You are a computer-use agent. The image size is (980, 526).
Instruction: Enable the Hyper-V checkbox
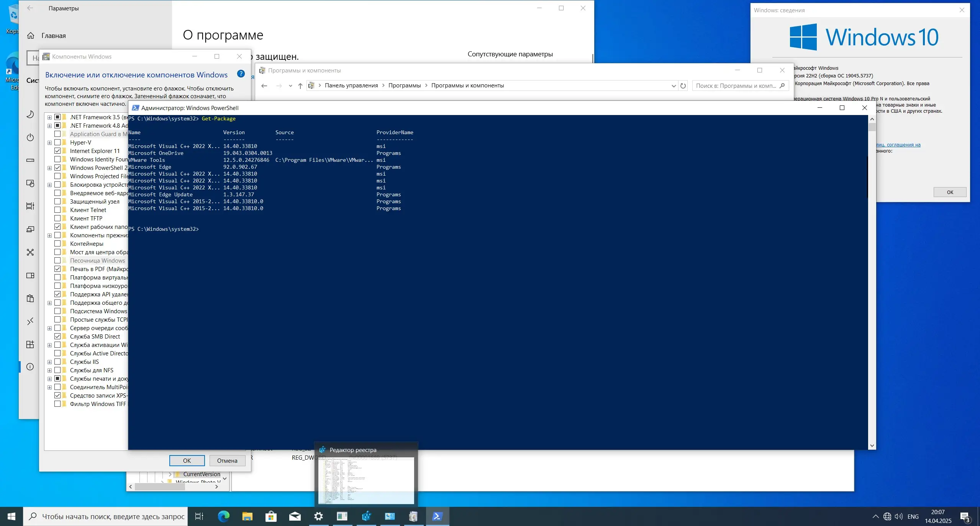coord(57,142)
